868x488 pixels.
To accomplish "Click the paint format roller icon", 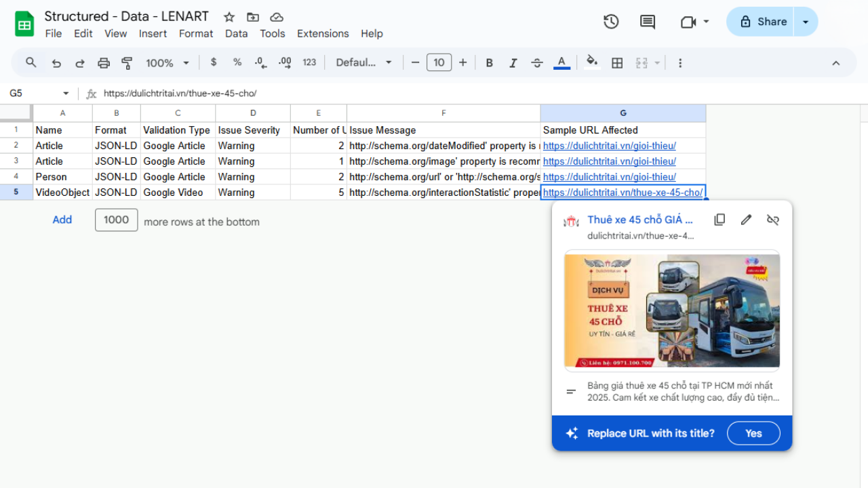I will (x=127, y=63).
